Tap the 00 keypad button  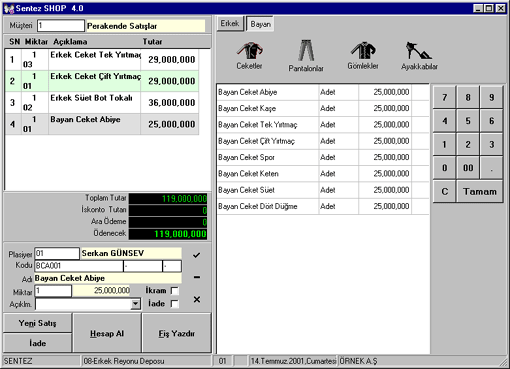[468, 168]
